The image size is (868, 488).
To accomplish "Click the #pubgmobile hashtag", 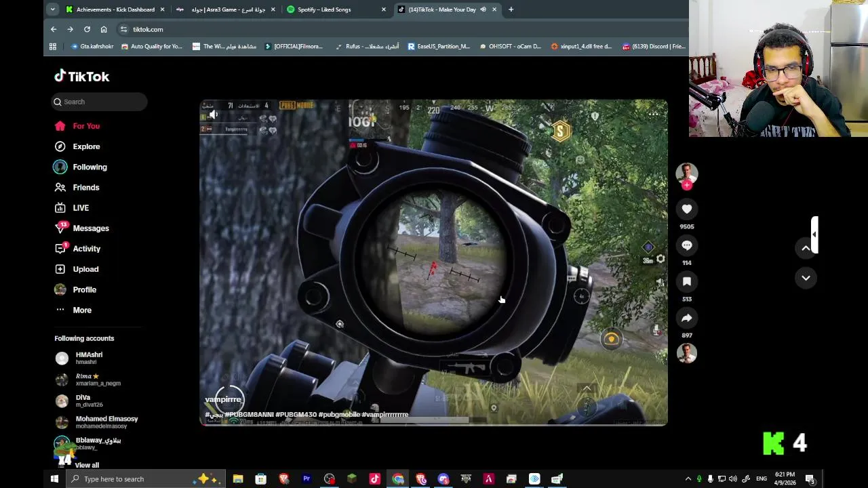I will tap(339, 415).
